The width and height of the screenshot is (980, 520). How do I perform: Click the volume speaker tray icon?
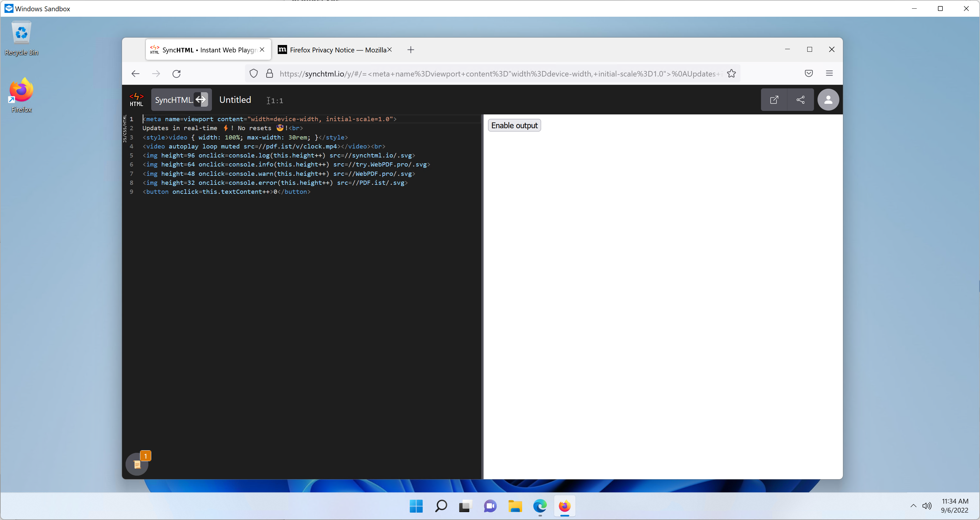coord(927,506)
